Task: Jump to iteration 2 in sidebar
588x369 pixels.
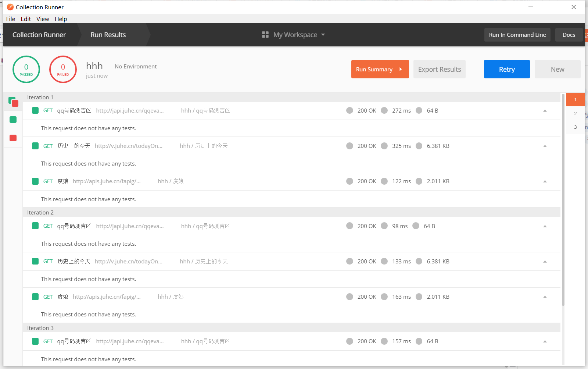Action: point(576,113)
